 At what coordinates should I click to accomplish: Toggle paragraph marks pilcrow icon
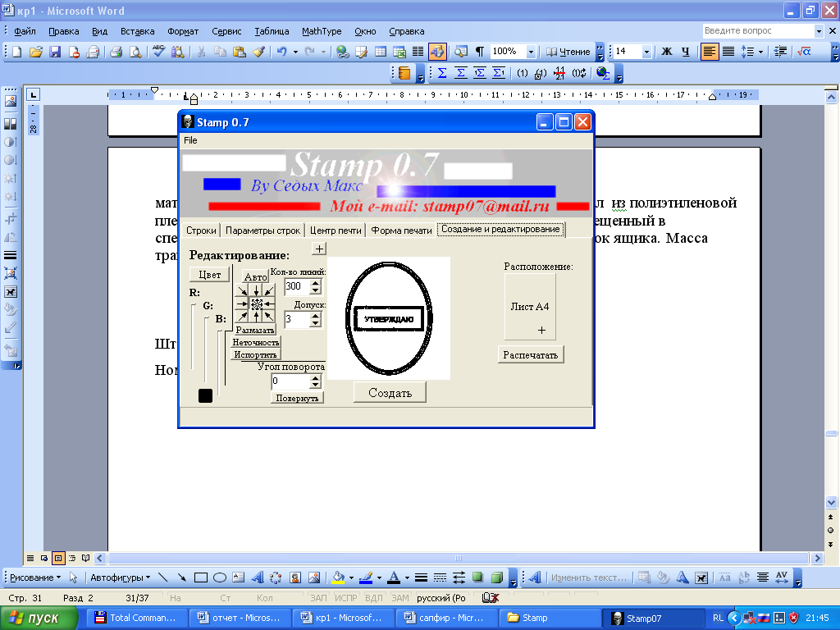coord(480,52)
